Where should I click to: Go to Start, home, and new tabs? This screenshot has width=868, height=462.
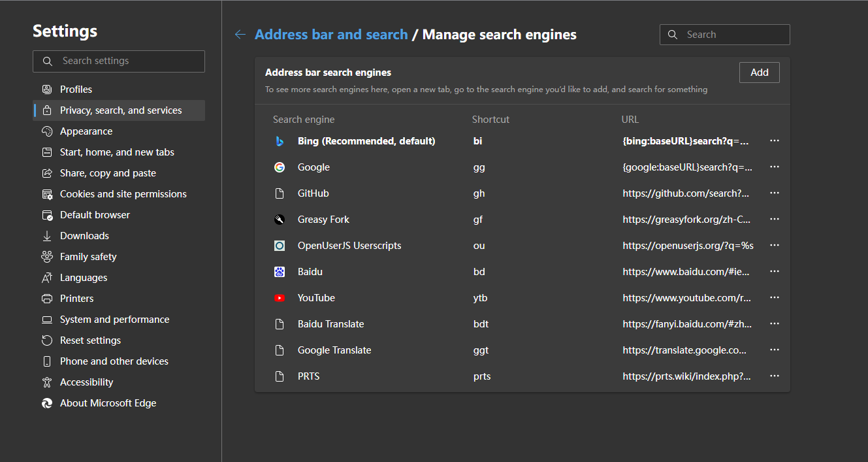tap(119, 152)
